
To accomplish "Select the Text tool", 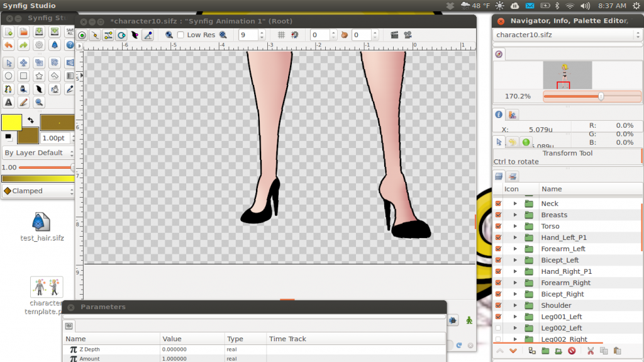I will pyautogui.click(x=9, y=103).
